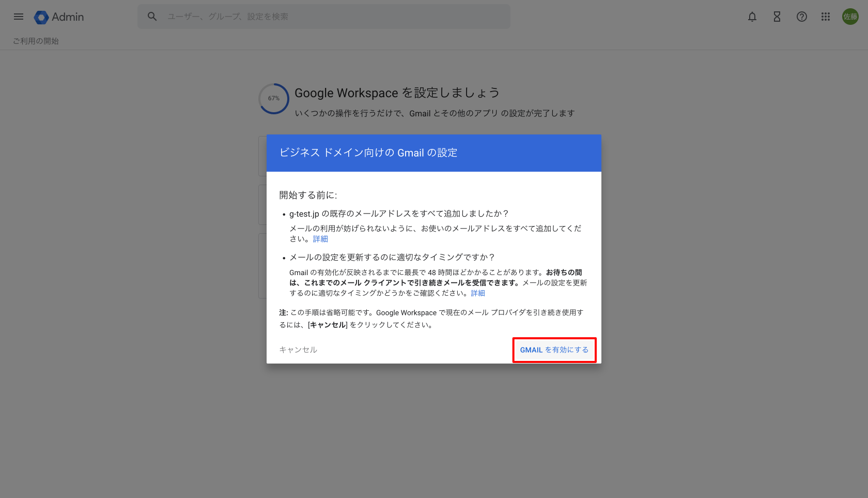This screenshot has height=498, width=868.
Task: Open the main hamburger menu
Action: [19, 17]
